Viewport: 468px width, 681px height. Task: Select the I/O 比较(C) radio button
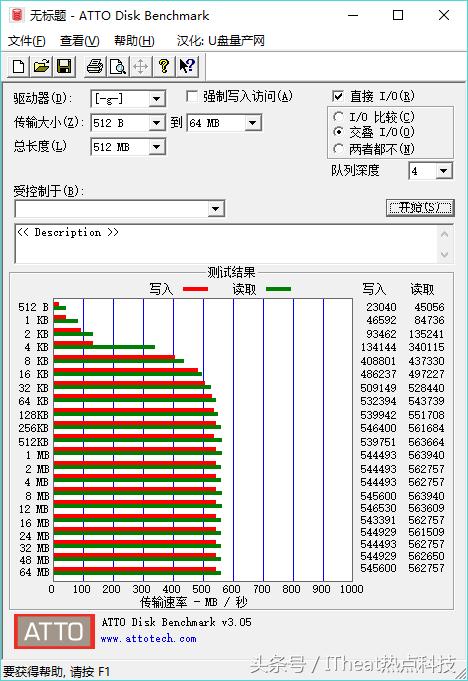339,117
